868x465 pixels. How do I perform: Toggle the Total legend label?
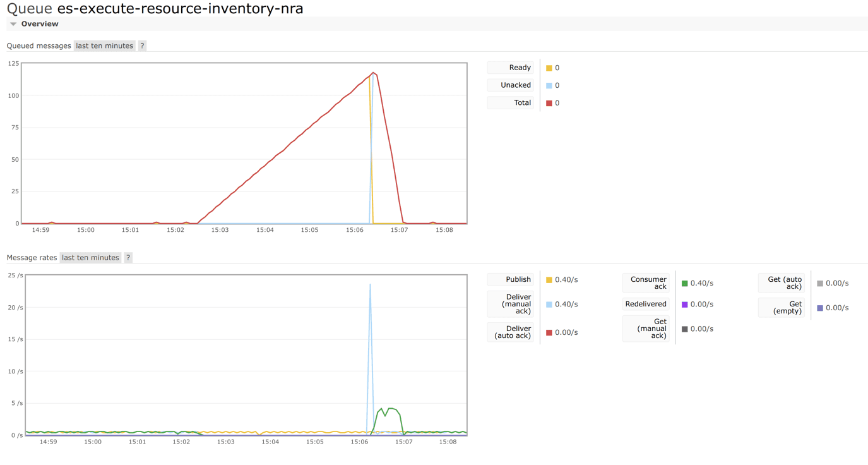[511, 102]
